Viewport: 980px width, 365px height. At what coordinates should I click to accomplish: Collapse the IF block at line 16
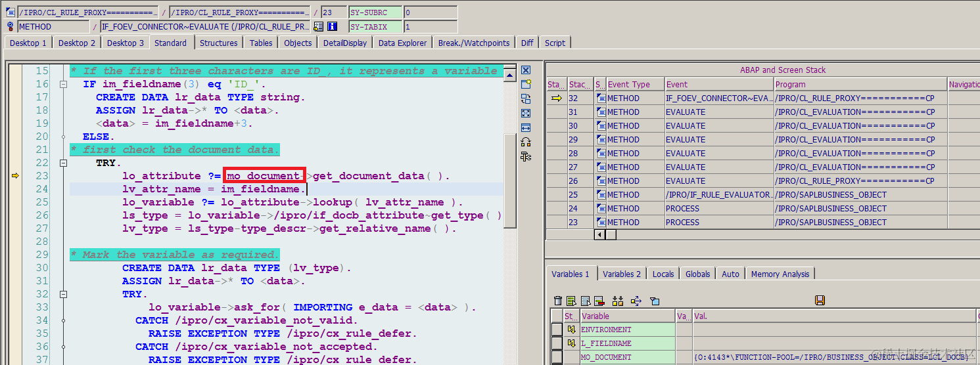pos(63,84)
